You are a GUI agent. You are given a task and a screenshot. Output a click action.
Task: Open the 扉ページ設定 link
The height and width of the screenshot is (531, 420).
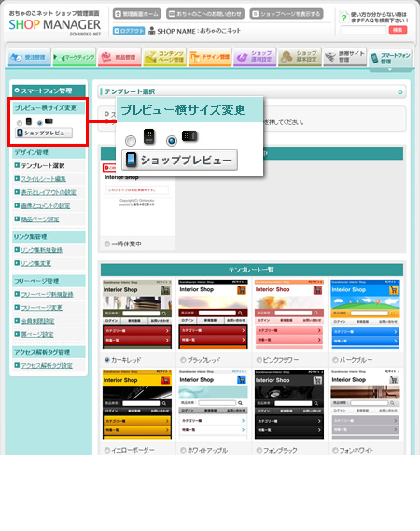tap(37, 334)
